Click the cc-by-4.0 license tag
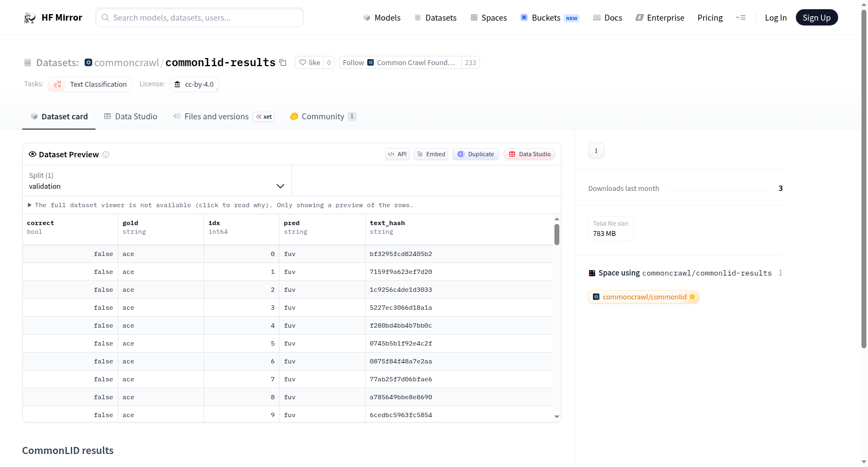This screenshot has width=868, height=467. pos(194,84)
